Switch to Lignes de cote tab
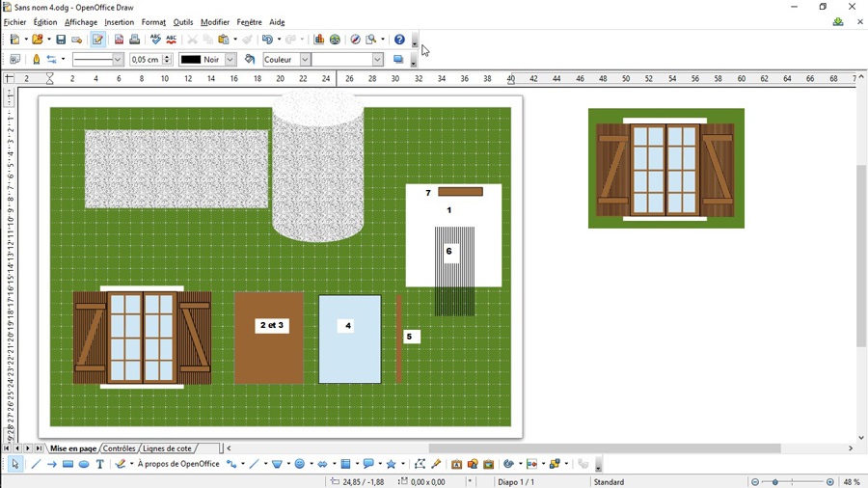This screenshot has height=488, width=868. (167, 448)
